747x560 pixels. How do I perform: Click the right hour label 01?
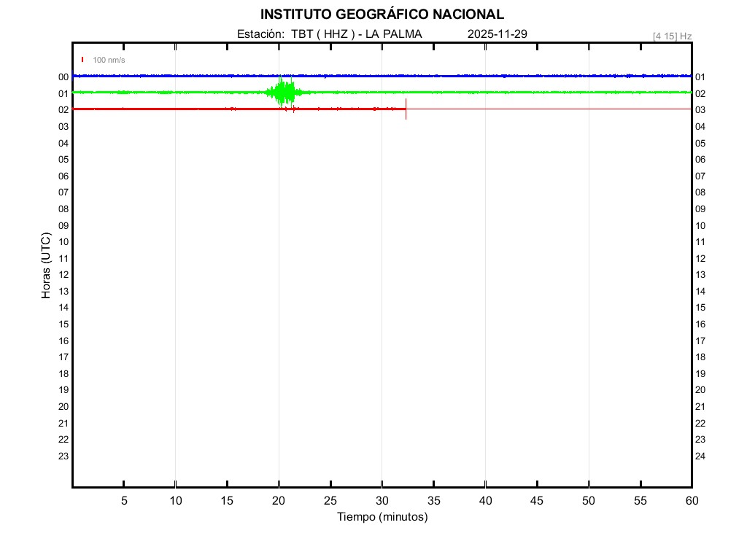[x=700, y=77]
